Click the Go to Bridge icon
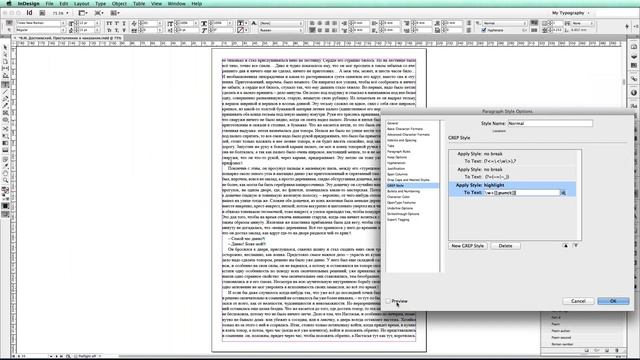Screen dimensions: 640x360 (42, 13)
